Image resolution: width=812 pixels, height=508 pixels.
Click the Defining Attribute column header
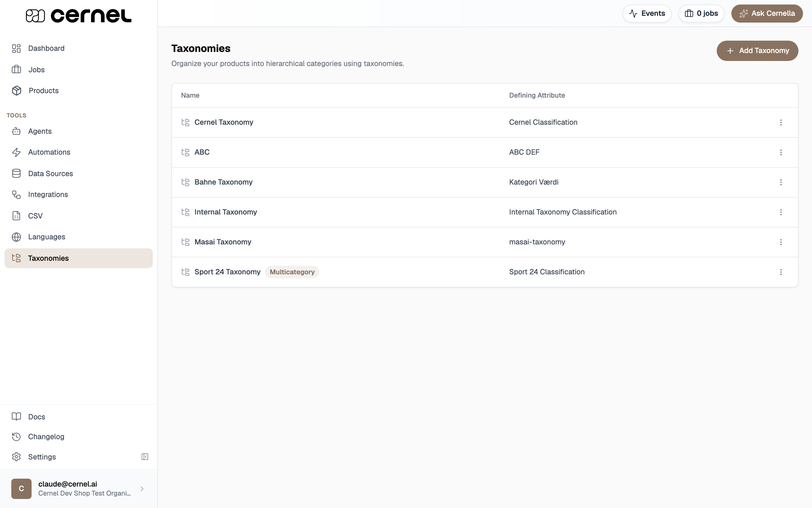(x=537, y=95)
